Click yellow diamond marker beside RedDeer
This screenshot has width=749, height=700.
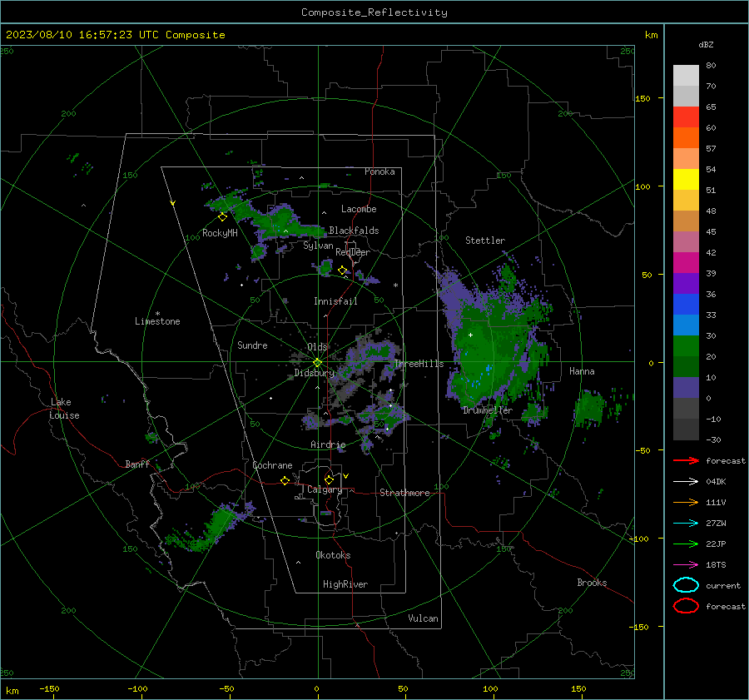tap(342, 271)
